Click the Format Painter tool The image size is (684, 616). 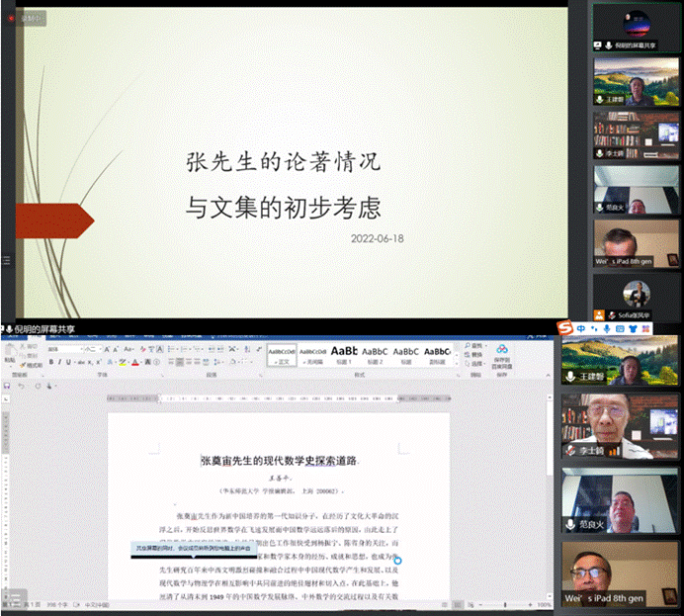[x=33, y=366]
